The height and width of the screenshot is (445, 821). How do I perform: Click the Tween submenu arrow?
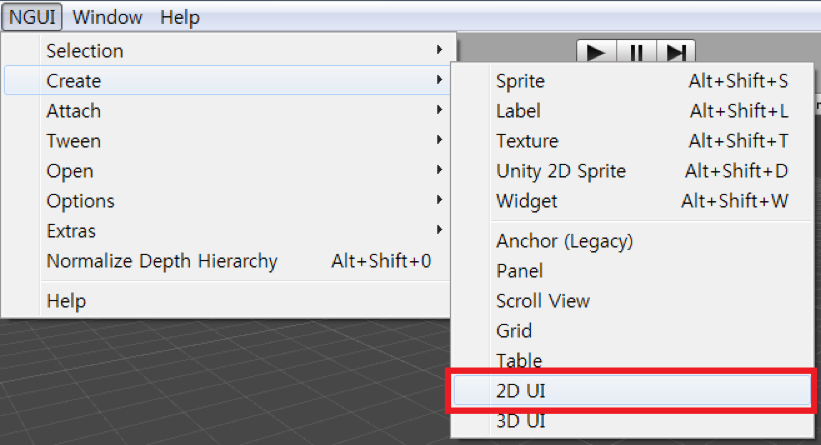[x=439, y=140]
